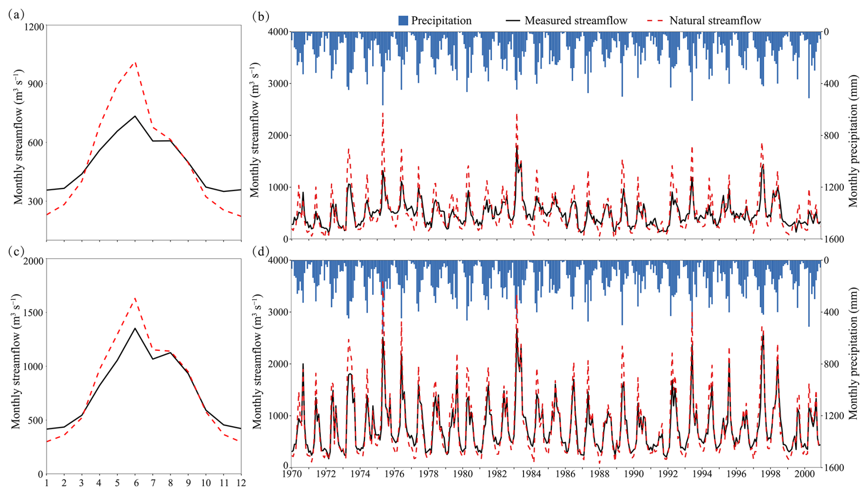This screenshot has height=495, width=868.
Task: Select the "Precipitation" legend text
Action: pyautogui.click(x=441, y=21)
